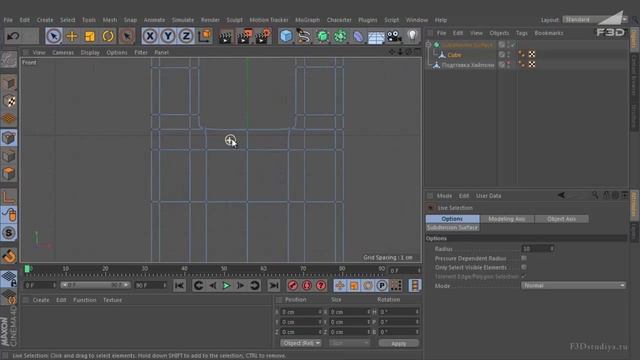Select the Live Selection tool icon
Screen dimensions: 640x360
(x=53, y=36)
